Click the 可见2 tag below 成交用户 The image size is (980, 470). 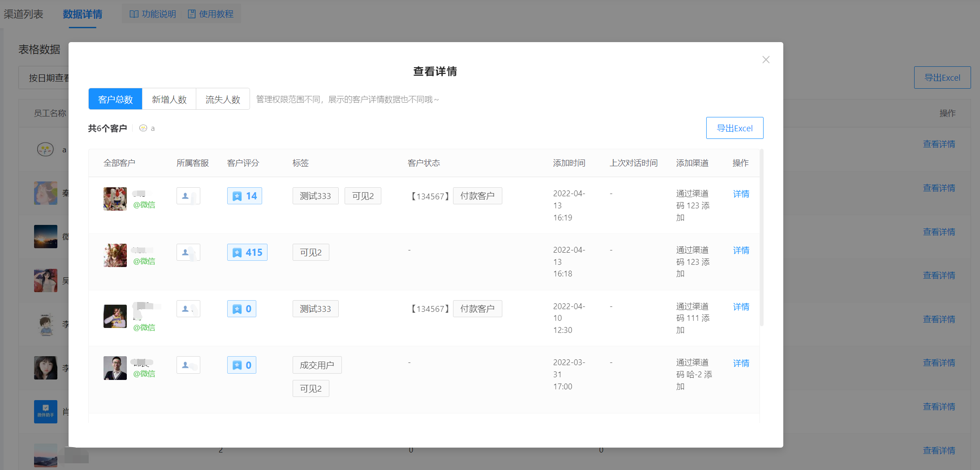tap(311, 388)
